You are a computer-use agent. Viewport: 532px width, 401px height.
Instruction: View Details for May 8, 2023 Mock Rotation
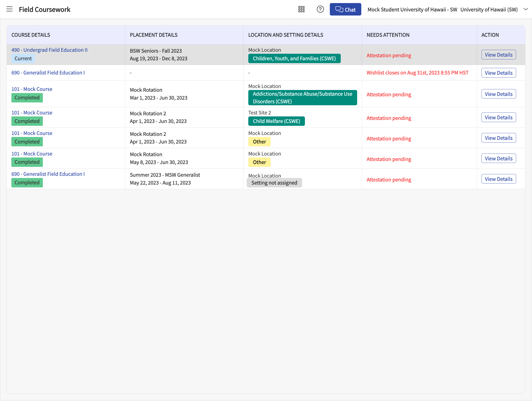(499, 159)
